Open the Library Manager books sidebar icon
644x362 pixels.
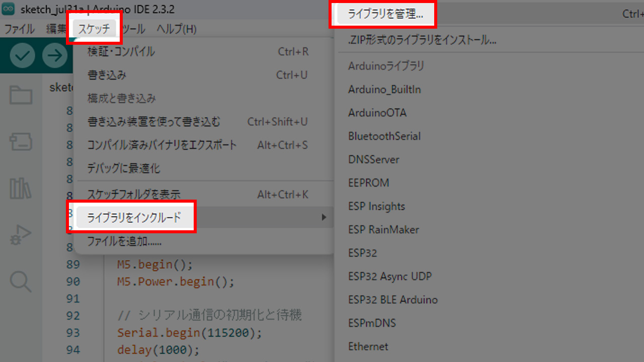(21, 188)
